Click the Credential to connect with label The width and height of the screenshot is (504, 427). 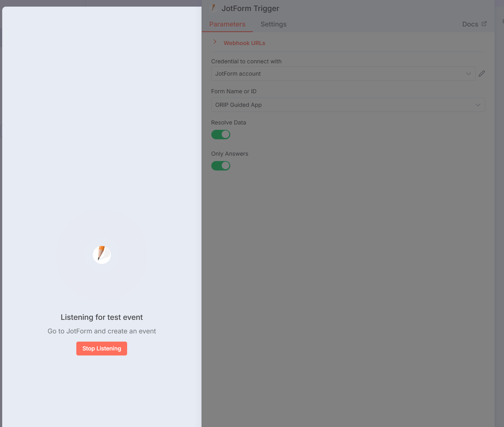246,61
